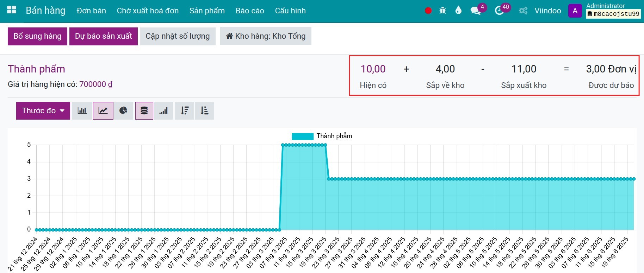Click the 700000 ₫ inventory value

tap(96, 84)
